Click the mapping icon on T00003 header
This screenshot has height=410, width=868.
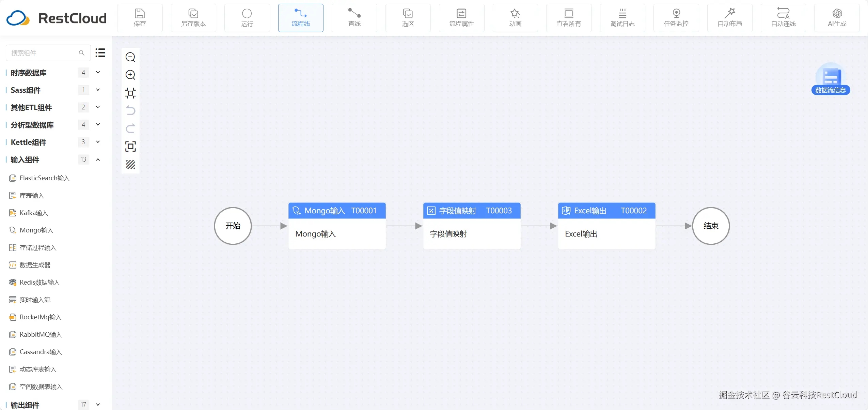point(431,211)
